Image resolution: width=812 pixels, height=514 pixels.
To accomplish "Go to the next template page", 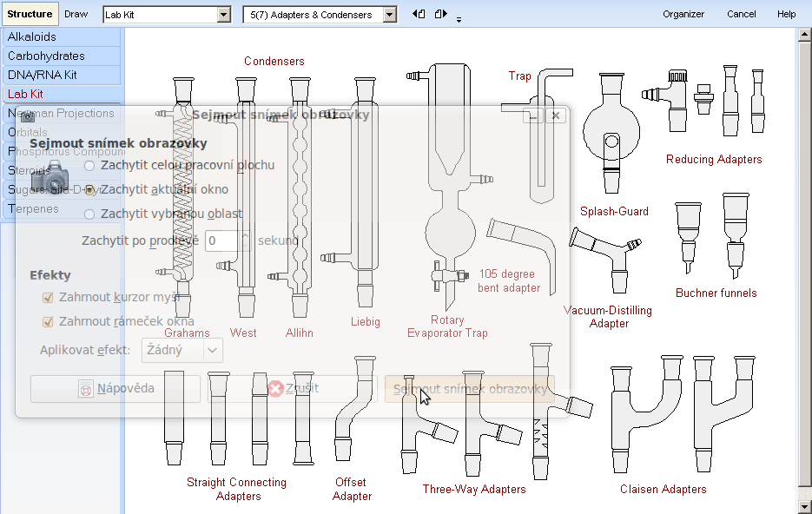I will click(x=440, y=14).
